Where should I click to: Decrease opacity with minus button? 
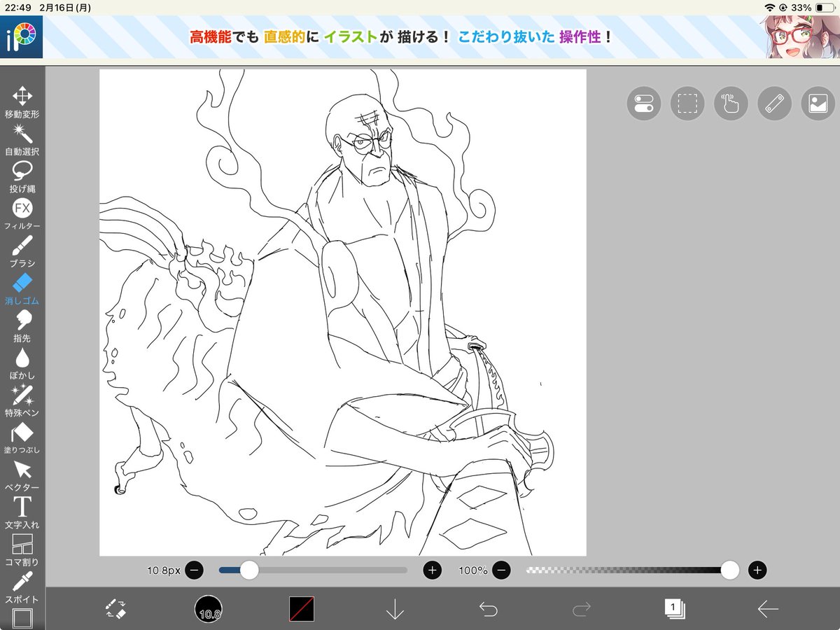coord(501,570)
